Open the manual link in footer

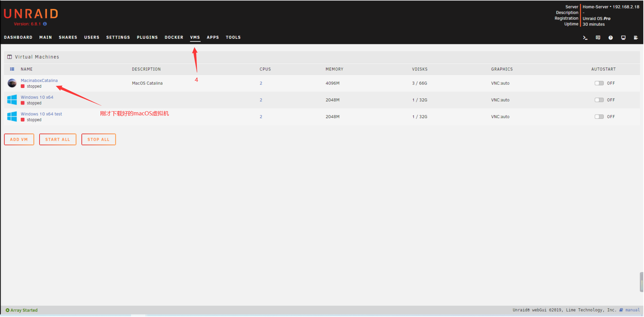[632, 310]
